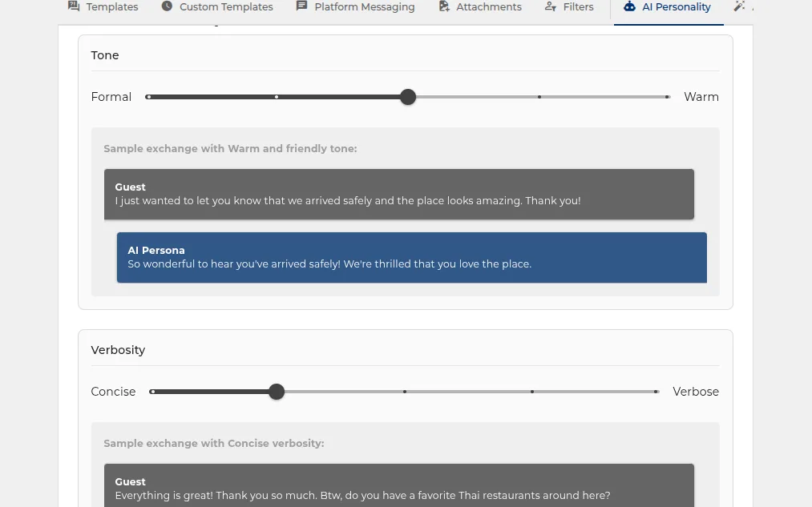Go to the Attachments tab
The image size is (812, 507).
480,6
